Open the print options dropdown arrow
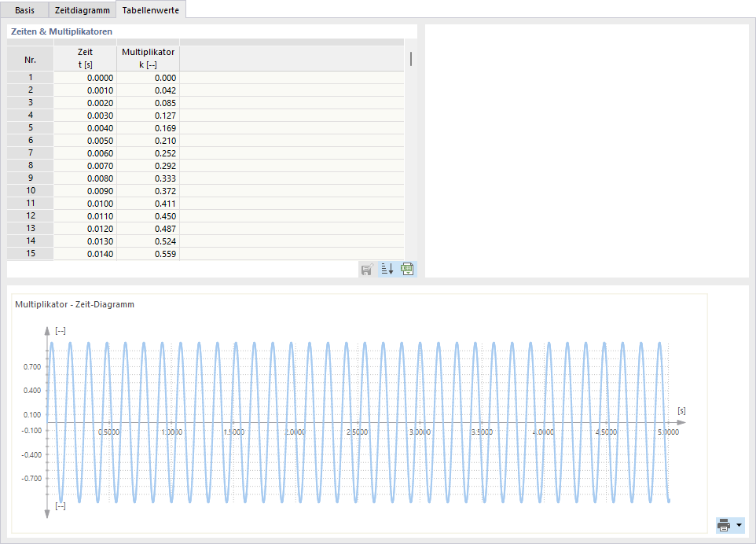This screenshot has height=544, width=756. click(739, 524)
